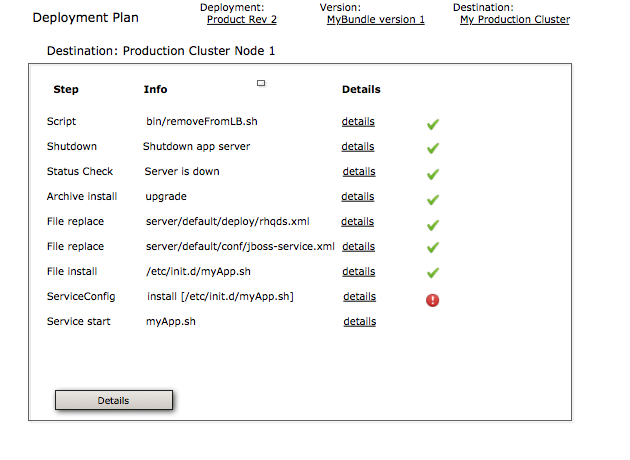Screen dimensions: 630x460
Task: Select the Server is down text
Action: (x=182, y=172)
